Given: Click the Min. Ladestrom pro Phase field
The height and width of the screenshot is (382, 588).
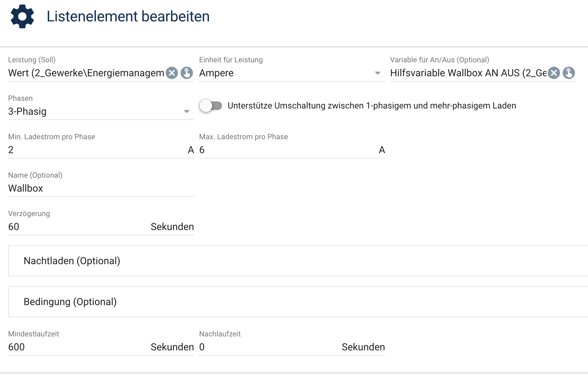Looking at the screenshot, I should 101,150.
